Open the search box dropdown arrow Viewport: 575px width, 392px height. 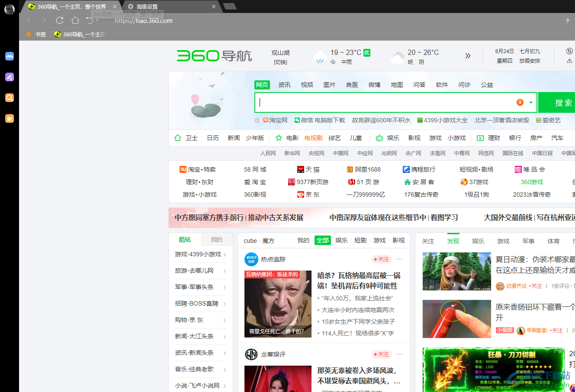(x=531, y=103)
